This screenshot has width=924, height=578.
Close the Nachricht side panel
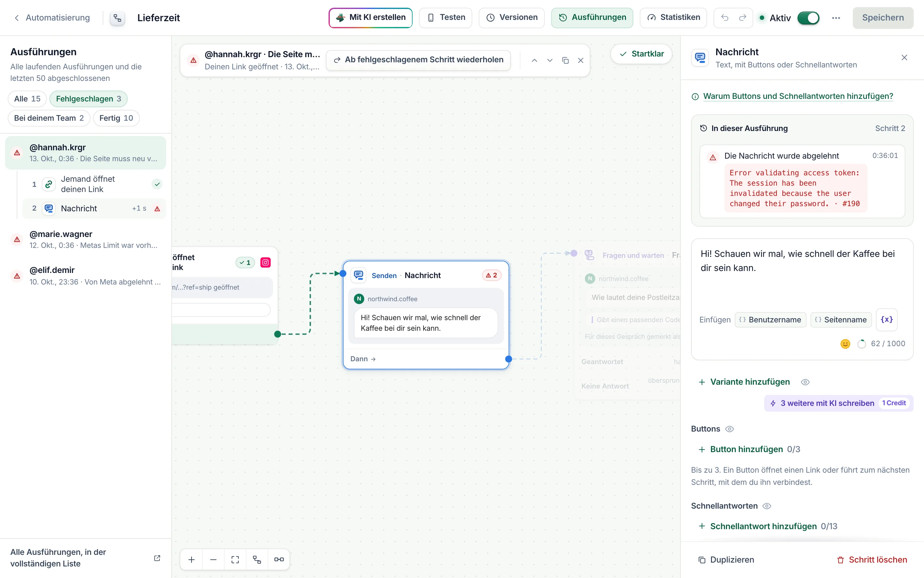(x=904, y=58)
